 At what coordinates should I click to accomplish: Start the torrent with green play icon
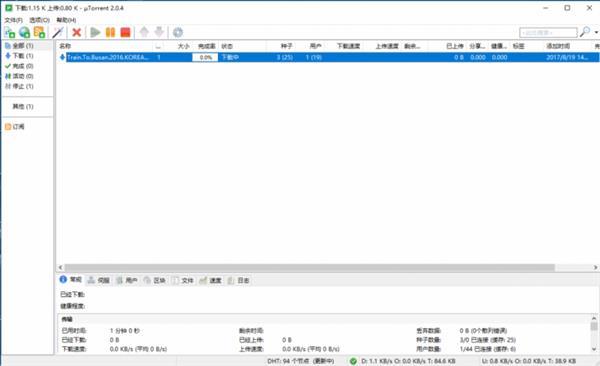point(95,33)
